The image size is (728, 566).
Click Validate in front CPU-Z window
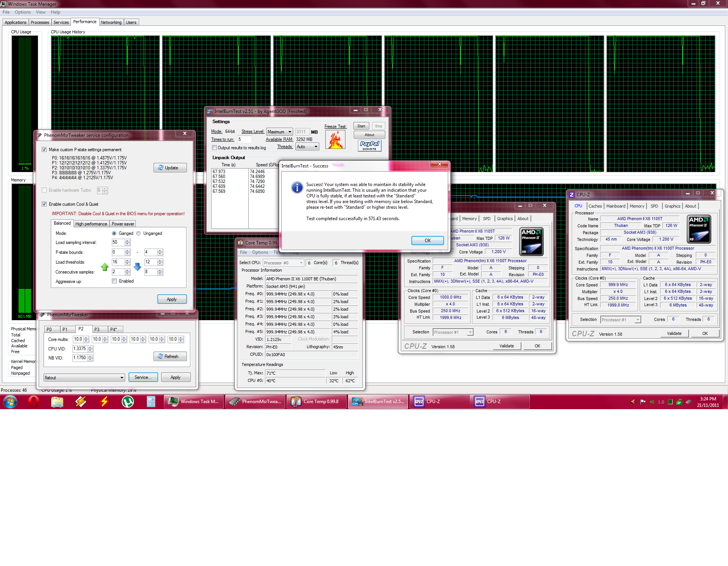pyautogui.click(x=674, y=333)
